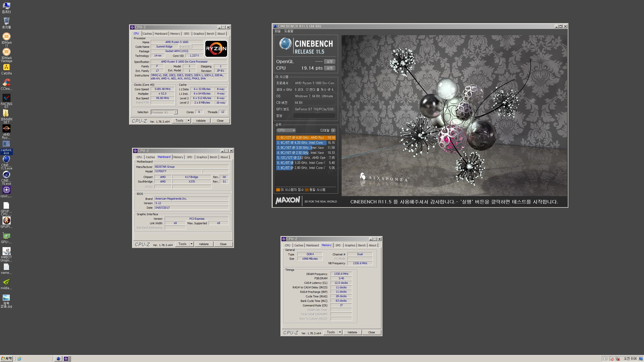This screenshot has height=362, width=644.
Task: Open Caches tab in top CPU-Z window
Action: pyautogui.click(x=147, y=34)
